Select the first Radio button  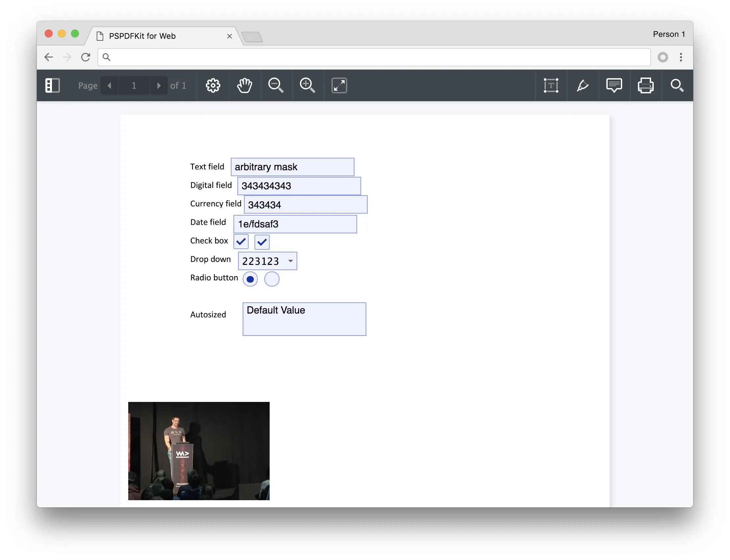point(250,279)
